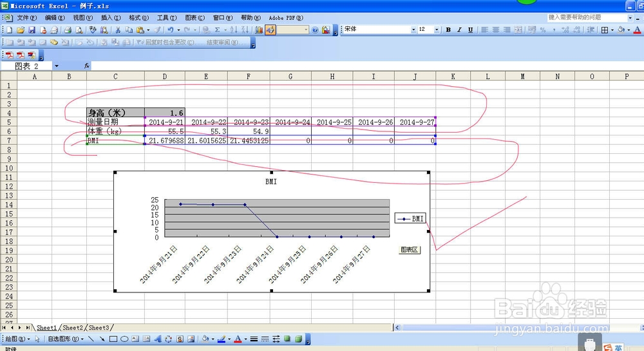Click the New workbook icon
The height and width of the screenshot is (351, 644).
click(x=10, y=30)
